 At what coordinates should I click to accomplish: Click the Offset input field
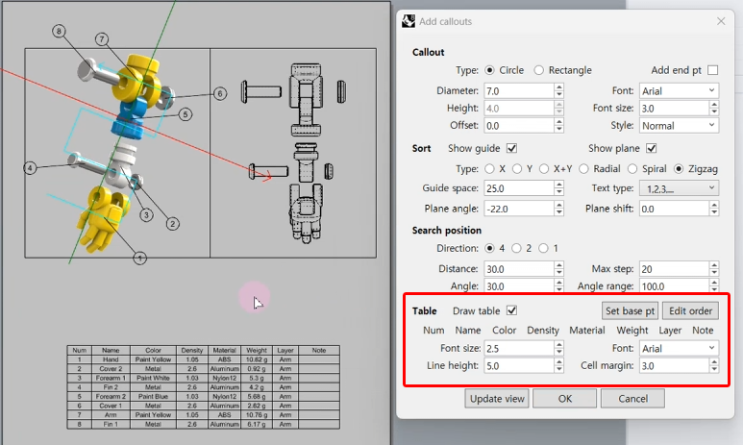519,126
